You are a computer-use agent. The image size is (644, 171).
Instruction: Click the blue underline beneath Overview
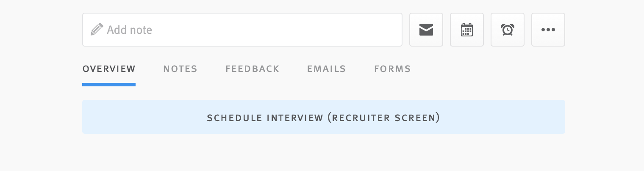click(x=109, y=85)
